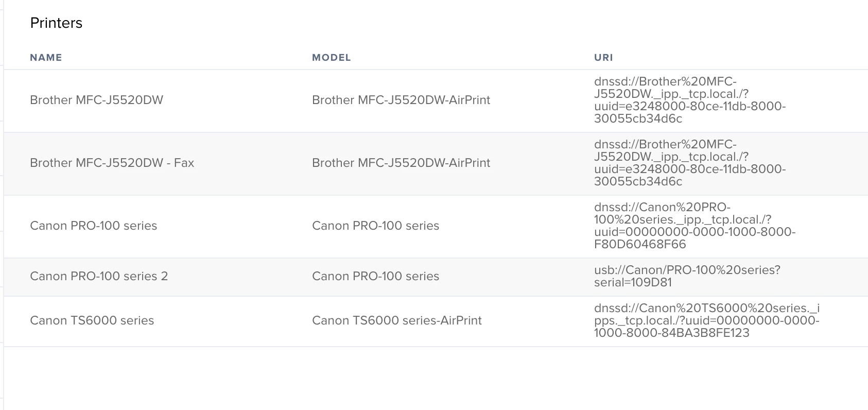
Task: Click the Canon TS6000 series-AirPrint model cell
Action: point(396,320)
